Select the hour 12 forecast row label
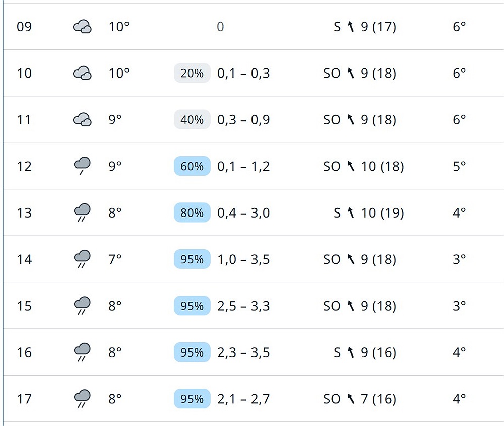This screenshot has height=426, width=504. (x=24, y=166)
